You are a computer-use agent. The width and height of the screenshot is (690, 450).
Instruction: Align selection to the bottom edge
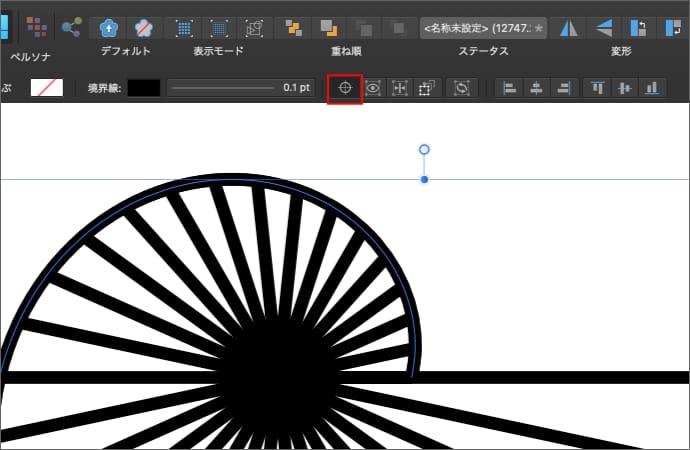click(652, 88)
